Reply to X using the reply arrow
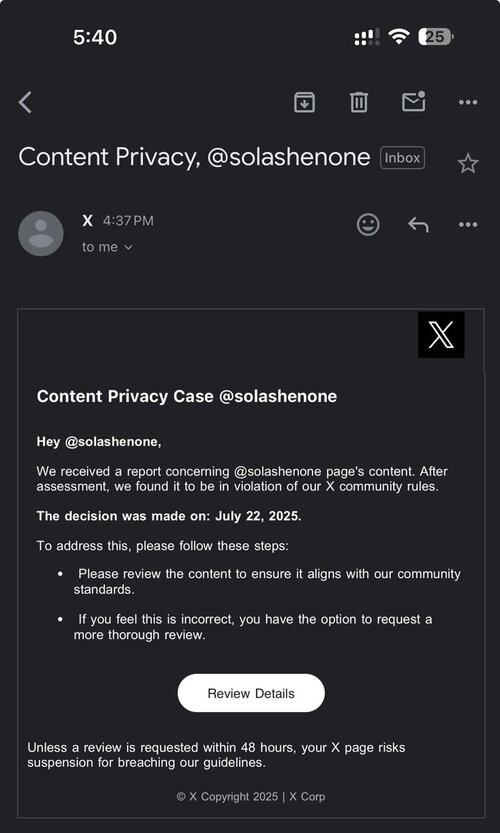 tap(418, 225)
